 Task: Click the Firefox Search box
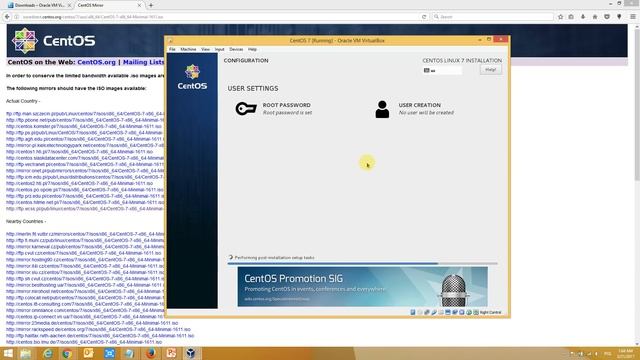point(493,17)
